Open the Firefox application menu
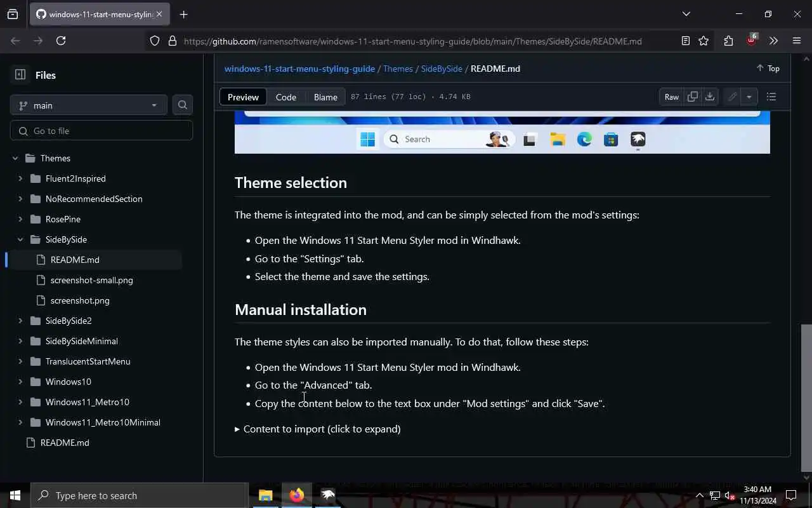This screenshot has width=812, height=508. tap(797, 41)
